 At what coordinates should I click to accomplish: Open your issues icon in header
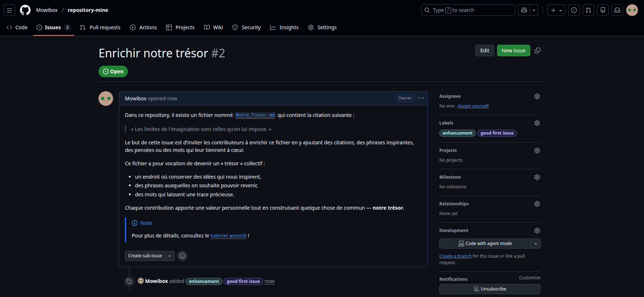point(574,10)
